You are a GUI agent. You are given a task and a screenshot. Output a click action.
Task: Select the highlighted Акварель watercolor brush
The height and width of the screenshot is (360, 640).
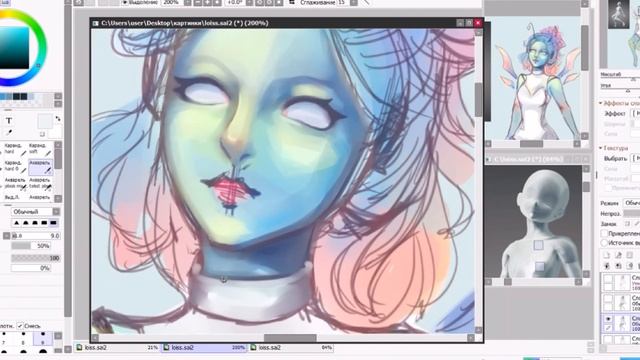(x=40, y=166)
